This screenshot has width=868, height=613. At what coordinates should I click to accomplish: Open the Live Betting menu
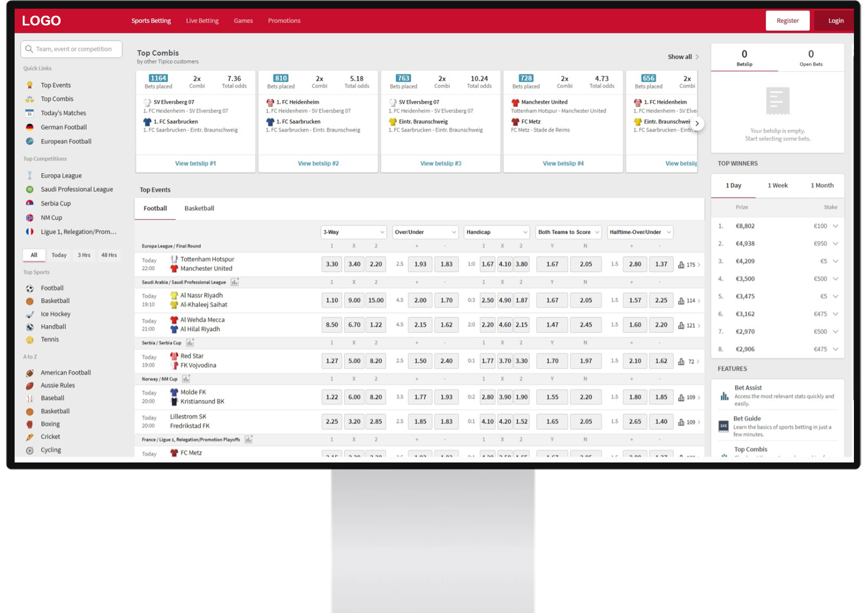(202, 21)
